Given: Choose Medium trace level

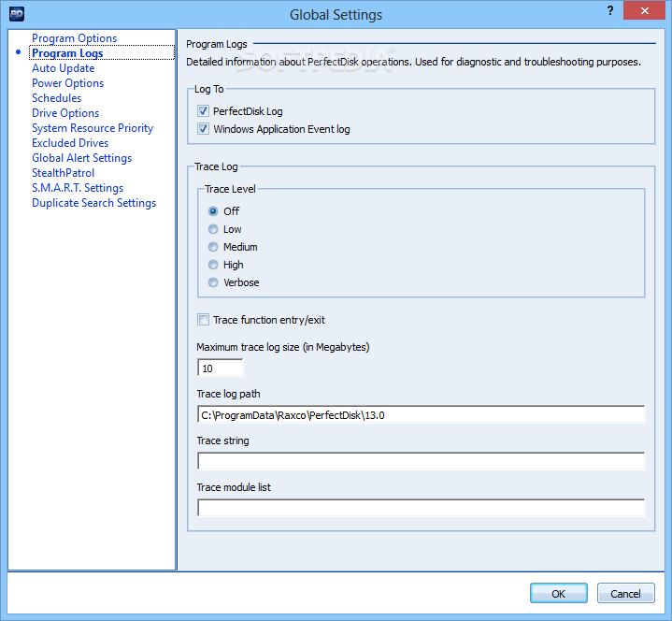Looking at the screenshot, I should tap(213, 247).
